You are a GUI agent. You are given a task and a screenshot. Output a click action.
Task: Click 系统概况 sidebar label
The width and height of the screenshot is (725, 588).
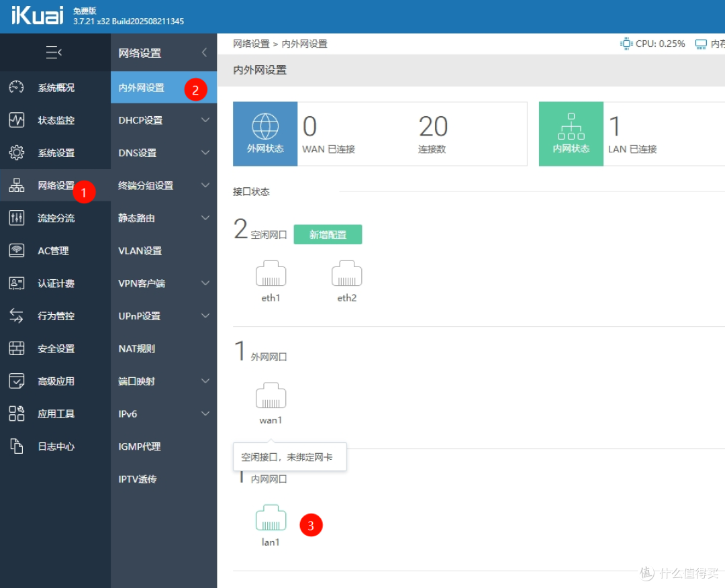56,87
